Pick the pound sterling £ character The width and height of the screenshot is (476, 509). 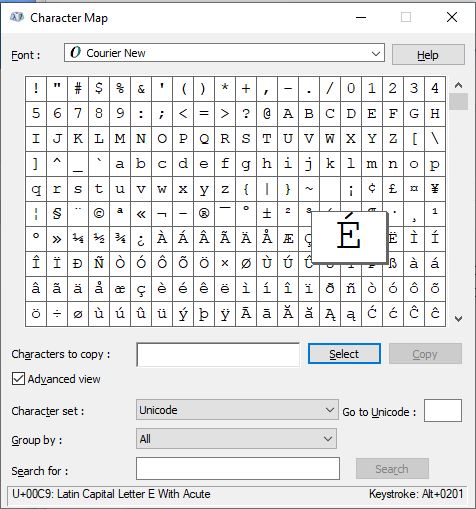coord(393,189)
